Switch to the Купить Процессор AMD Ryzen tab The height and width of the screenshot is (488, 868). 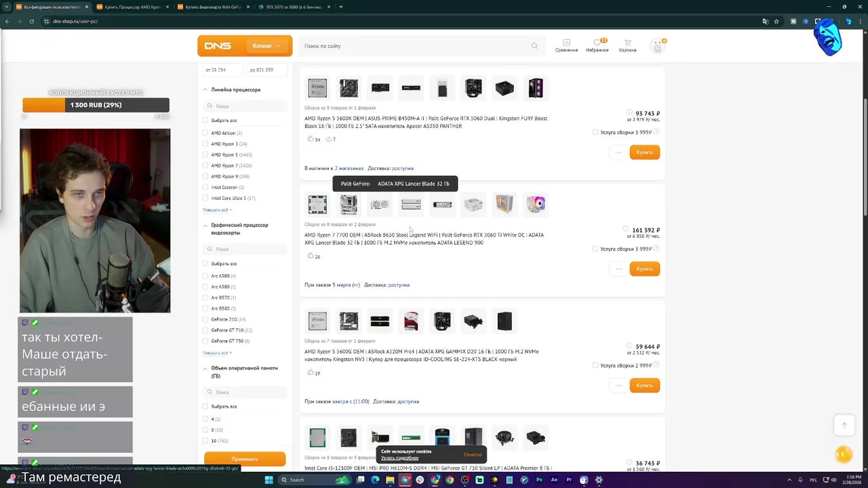pos(133,7)
